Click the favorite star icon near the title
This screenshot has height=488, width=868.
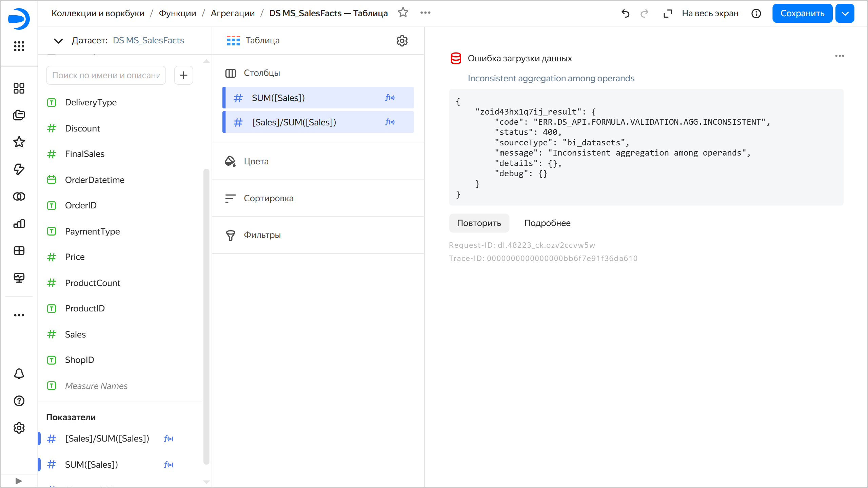click(x=403, y=13)
